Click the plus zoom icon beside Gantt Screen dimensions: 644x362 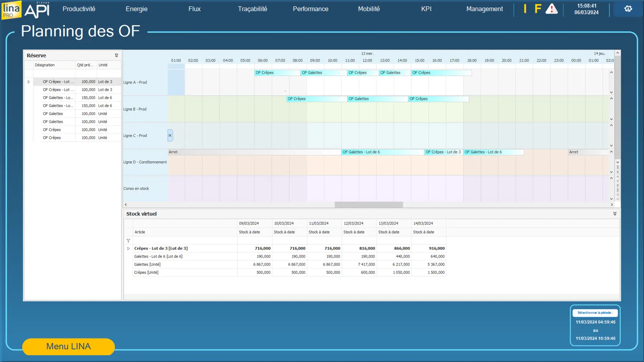point(617,195)
